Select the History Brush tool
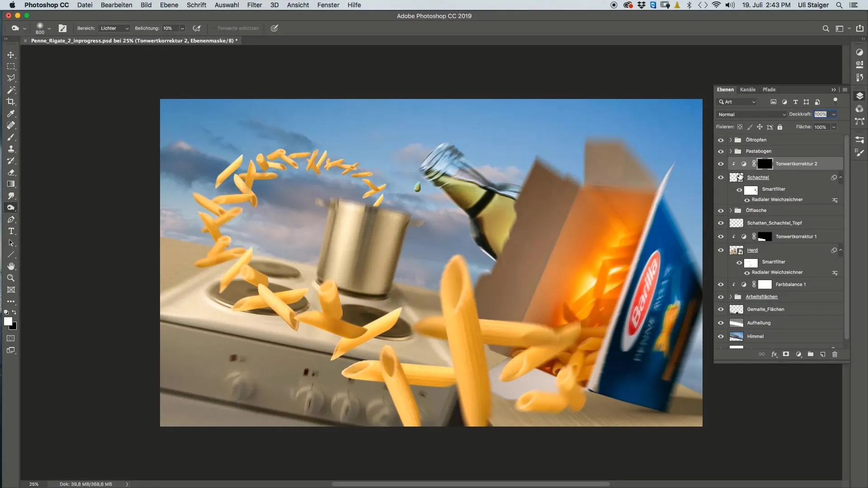Image resolution: width=868 pixels, height=488 pixels. pos(11,160)
